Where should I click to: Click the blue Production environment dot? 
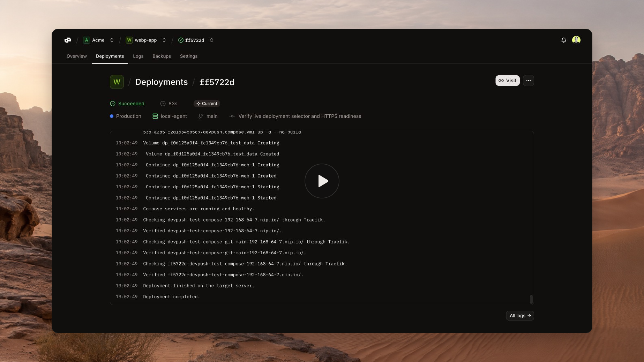pyautogui.click(x=112, y=116)
